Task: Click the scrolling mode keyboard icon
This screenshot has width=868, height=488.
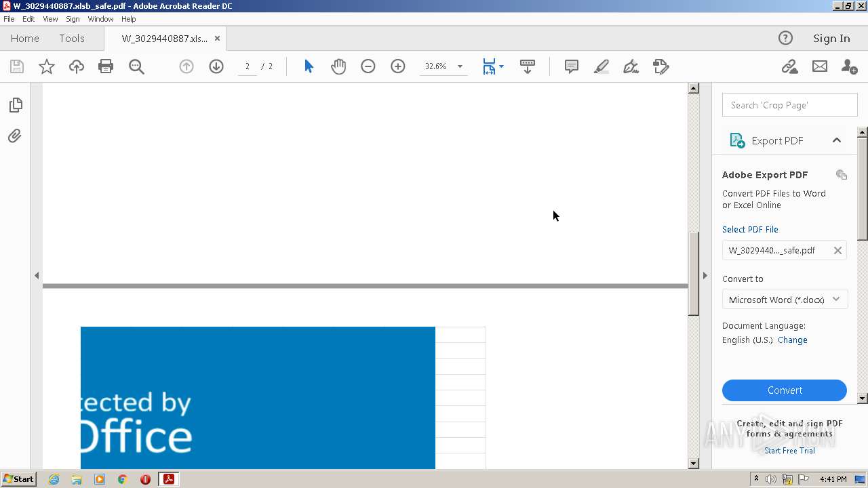Action: (x=527, y=66)
